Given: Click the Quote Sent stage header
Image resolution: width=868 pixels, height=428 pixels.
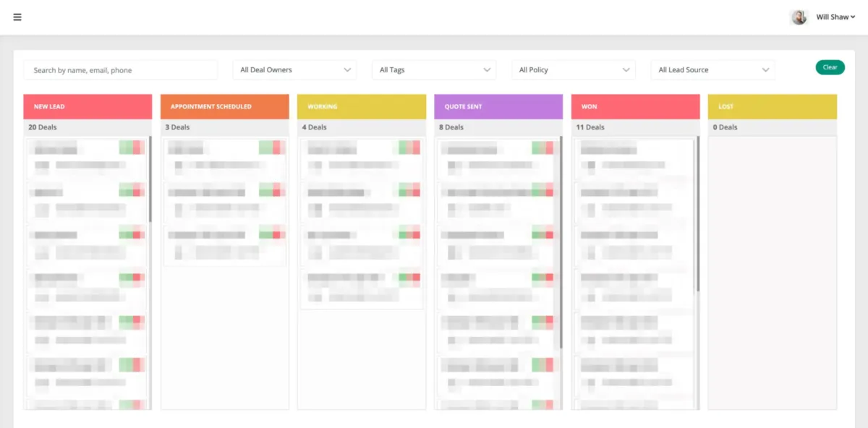Looking at the screenshot, I should click(498, 106).
